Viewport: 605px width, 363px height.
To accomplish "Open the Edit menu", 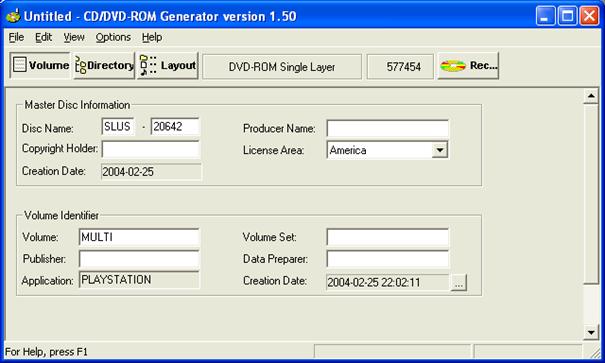I will [43, 37].
